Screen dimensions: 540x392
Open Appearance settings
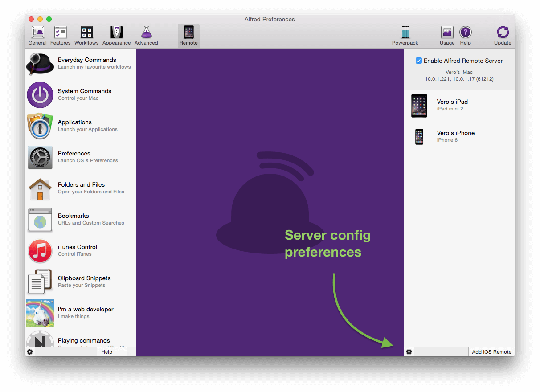[x=116, y=35]
